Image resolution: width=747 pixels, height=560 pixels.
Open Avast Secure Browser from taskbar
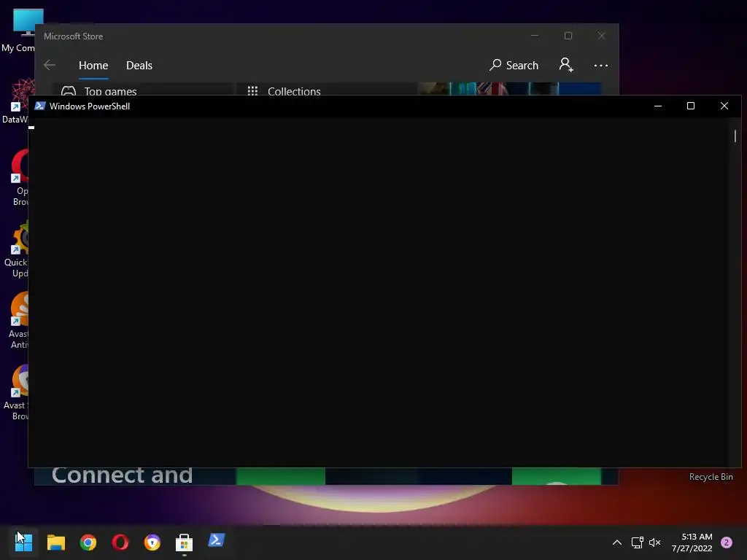point(152,542)
